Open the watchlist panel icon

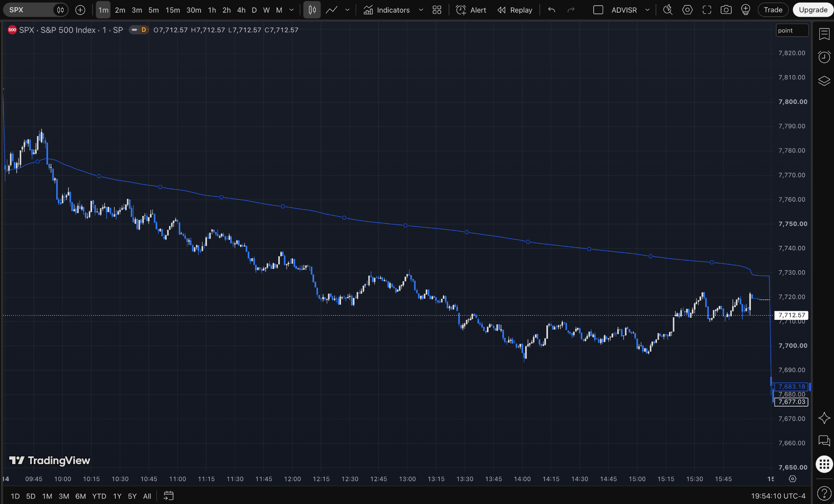pyautogui.click(x=824, y=34)
